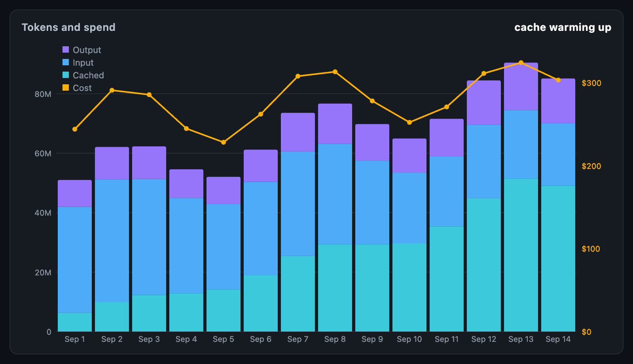The image size is (633, 364).
Task: Toggle the Cost legend label
Action: pos(82,88)
